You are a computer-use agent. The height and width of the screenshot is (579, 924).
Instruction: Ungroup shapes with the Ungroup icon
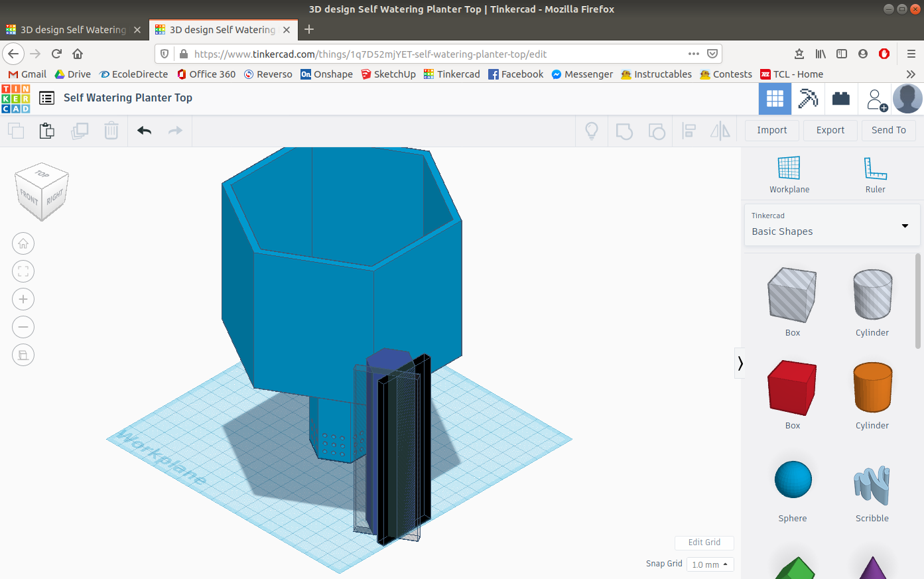point(657,131)
